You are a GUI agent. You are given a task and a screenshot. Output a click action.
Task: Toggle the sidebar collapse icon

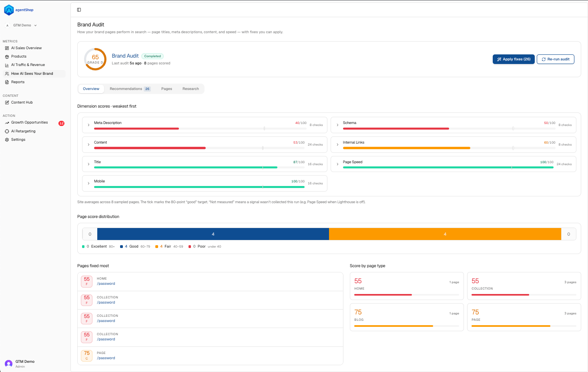(79, 10)
